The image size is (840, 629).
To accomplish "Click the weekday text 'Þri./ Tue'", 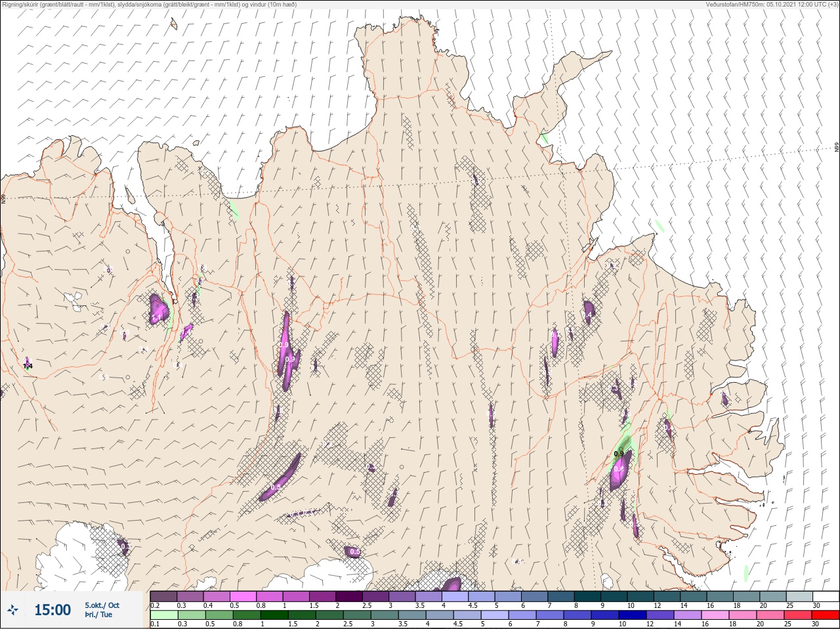I will 98,615.
